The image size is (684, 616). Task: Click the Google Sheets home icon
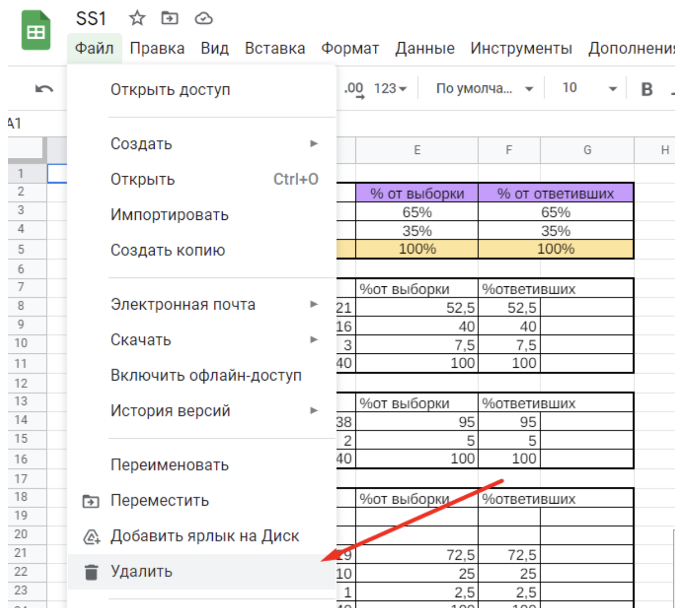pos(35,30)
